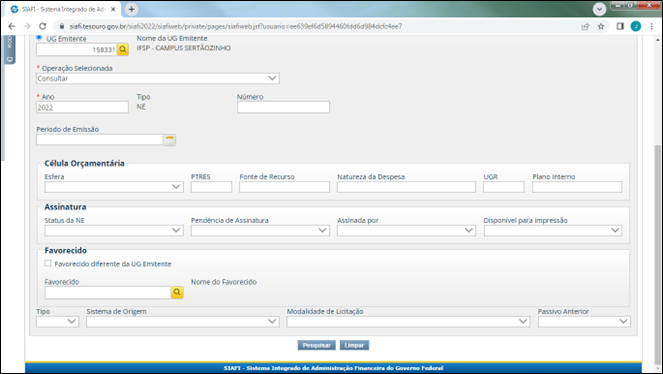This screenshot has width=663, height=374.
Task: Expand Disponível para Impressão dropdown
Action: coord(553,230)
